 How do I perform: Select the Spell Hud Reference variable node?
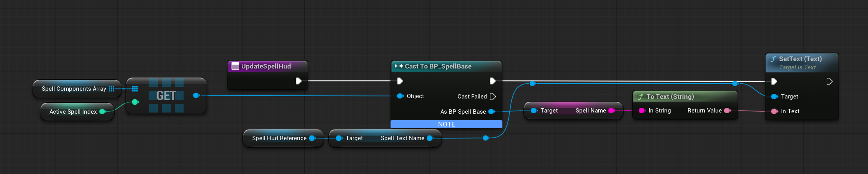click(283, 138)
